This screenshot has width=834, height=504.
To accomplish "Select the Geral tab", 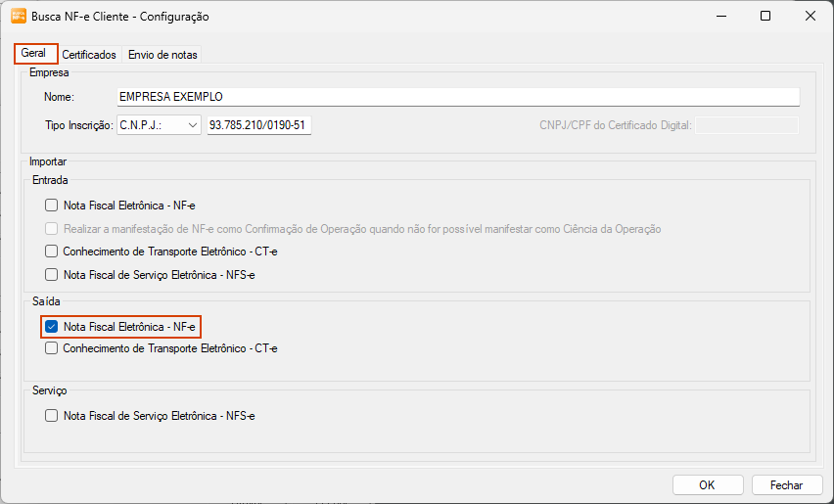I will click(x=34, y=54).
